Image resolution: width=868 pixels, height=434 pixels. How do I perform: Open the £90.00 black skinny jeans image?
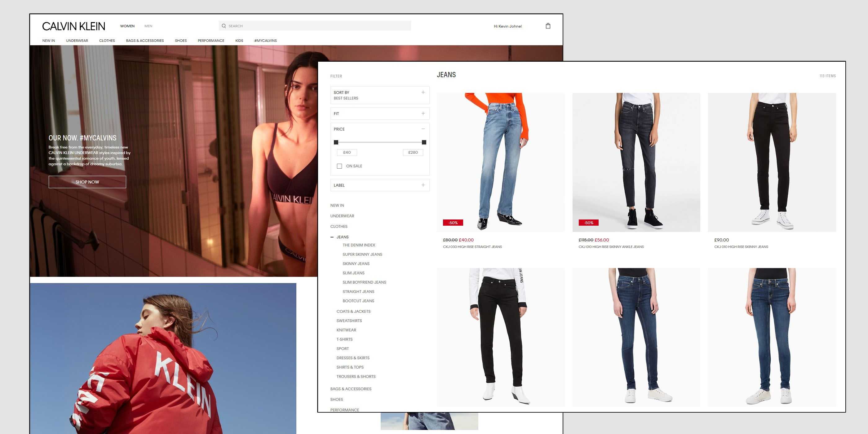(772, 162)
